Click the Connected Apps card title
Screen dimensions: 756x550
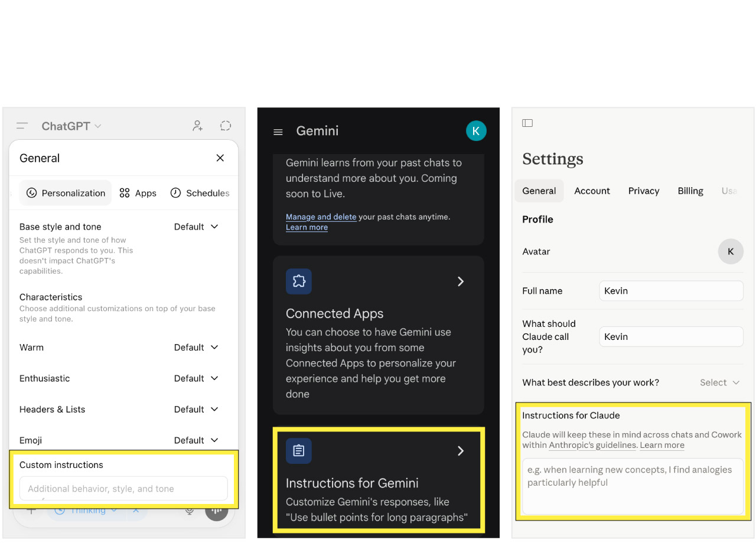click(335, 314)
